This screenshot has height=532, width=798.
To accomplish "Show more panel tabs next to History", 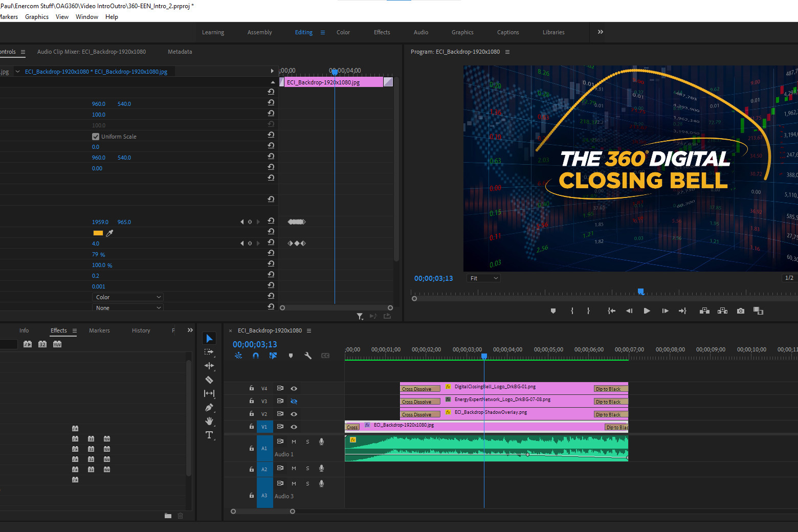I will tap(190, 330).
